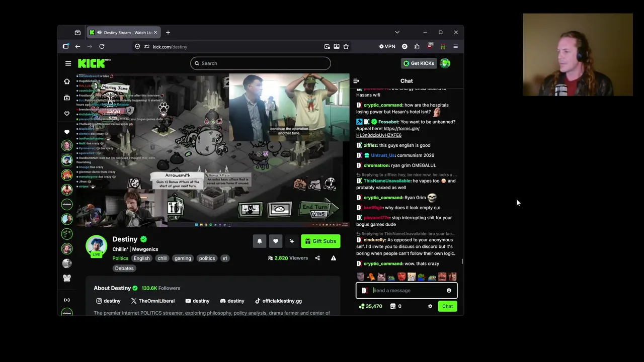
Task: Open the list all tabs dropdown
Action: click(397, 32)
